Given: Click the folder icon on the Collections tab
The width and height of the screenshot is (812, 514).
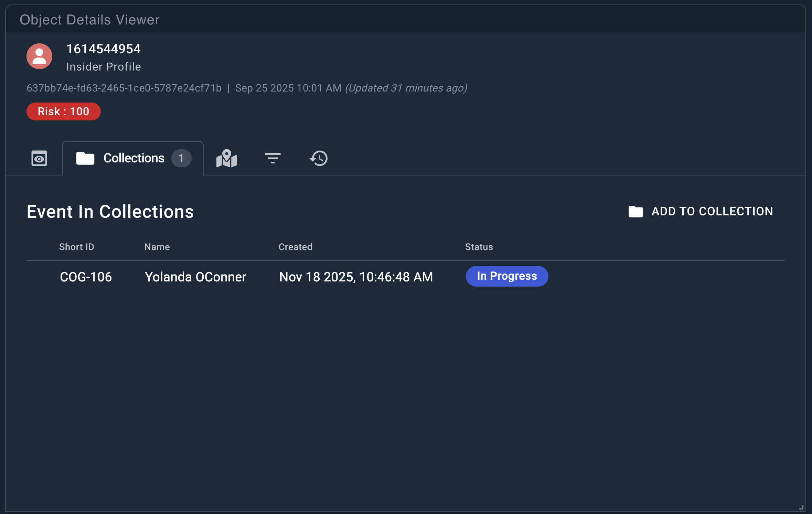Looking at the screenshot, I should (85, 158).
